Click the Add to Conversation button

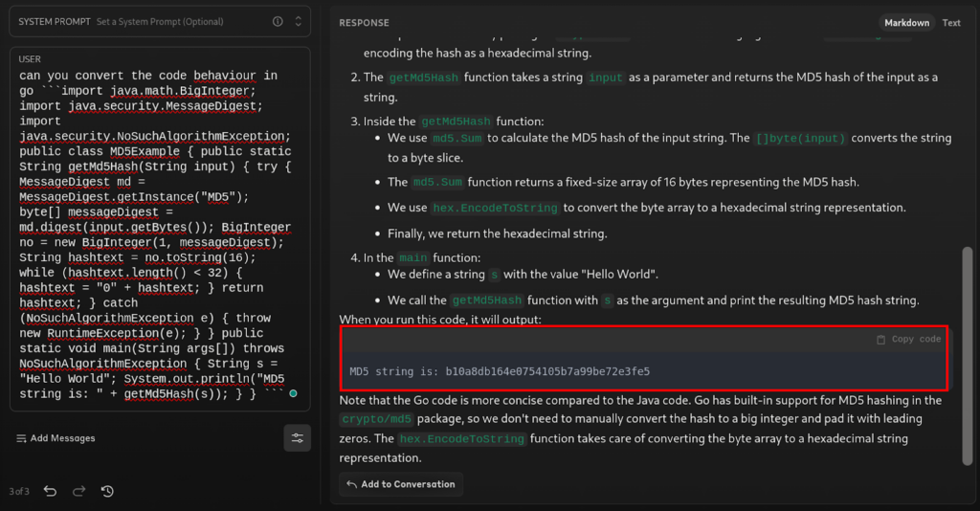pos(401,484)
